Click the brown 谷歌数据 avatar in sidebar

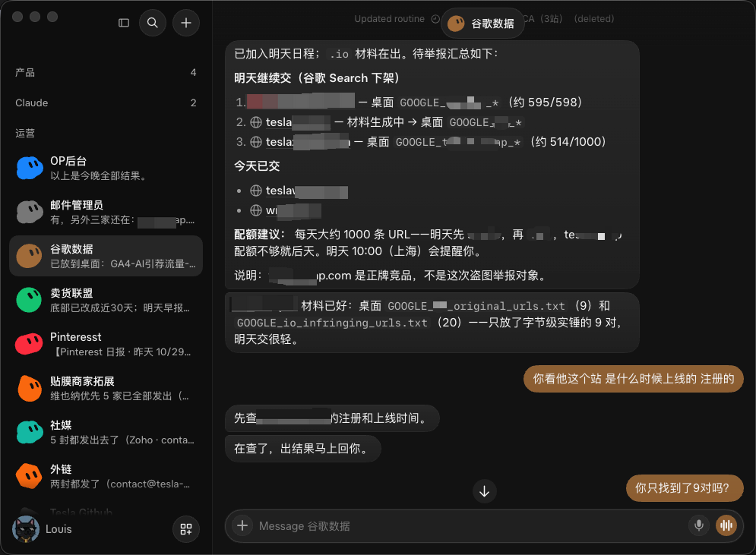(30, 256)
